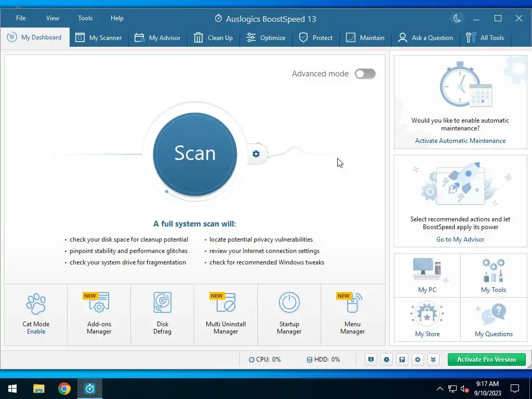Click the CPU: 0% status indicator
Screen dimensions: 532x399
click(264, 360)
